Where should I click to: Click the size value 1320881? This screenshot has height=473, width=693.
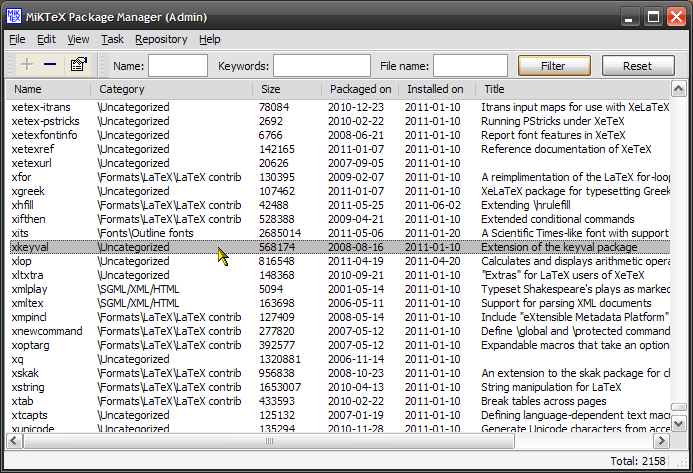click(280, 359)
